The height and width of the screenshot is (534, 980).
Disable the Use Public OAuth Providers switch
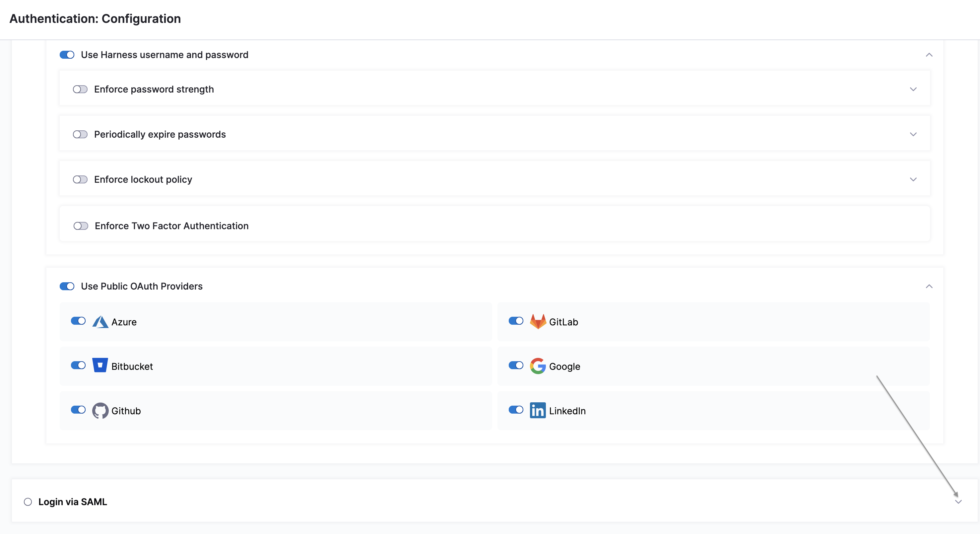pyautogui.click(x=67, y=286)
